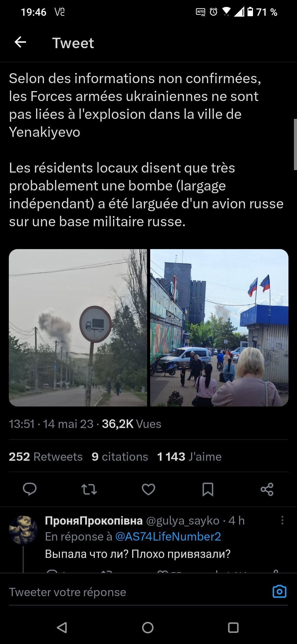The image size is (297, 644).
Task: Like the tweet with the heart icon
Action: [148, 489]
